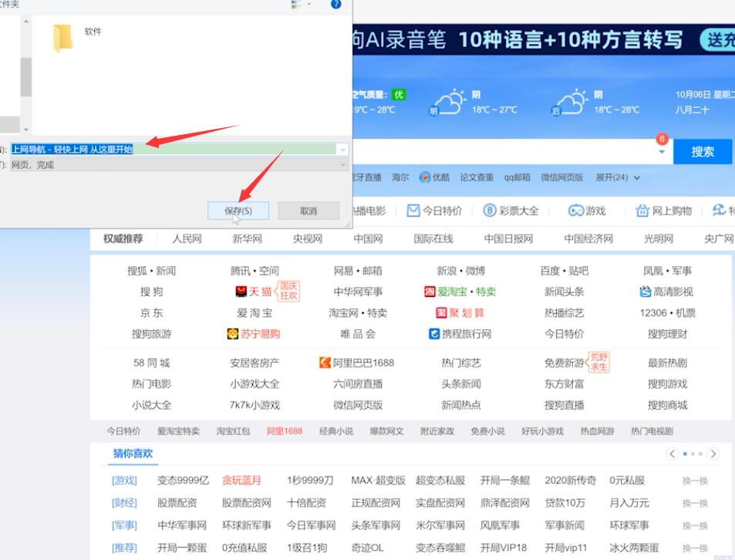Open the 央视网 link
Viewport: 735px width, 560px height.
pos(308,239)
